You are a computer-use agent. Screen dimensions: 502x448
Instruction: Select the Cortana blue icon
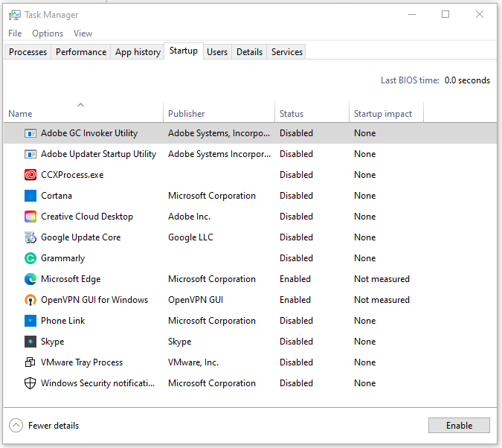click(30, 196)
